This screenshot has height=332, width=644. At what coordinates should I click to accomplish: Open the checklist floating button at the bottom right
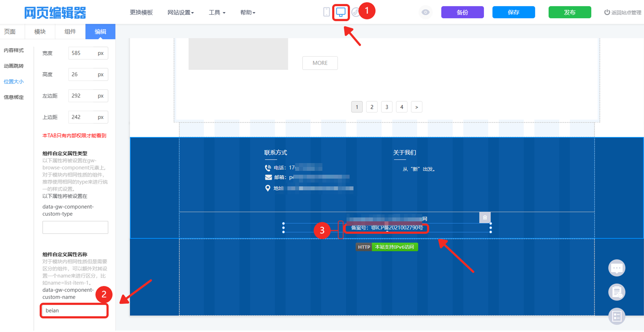[x=616, y=316]
